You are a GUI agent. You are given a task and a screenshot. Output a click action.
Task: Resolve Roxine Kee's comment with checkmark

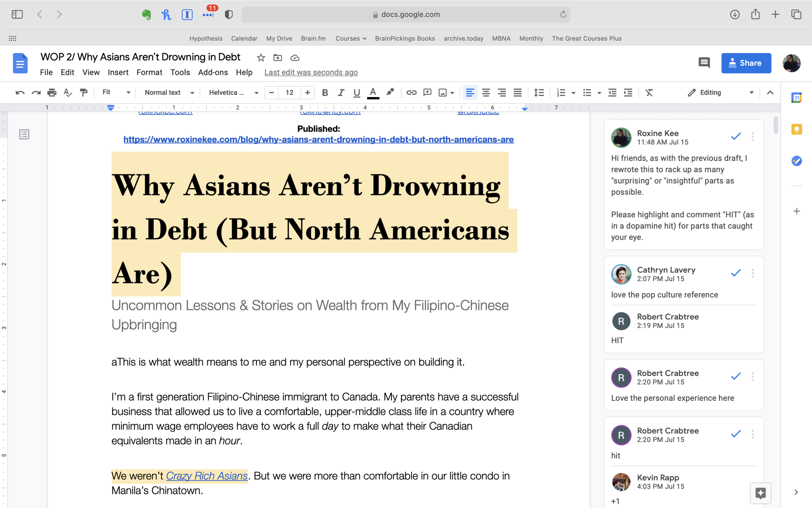coord(735,137)
